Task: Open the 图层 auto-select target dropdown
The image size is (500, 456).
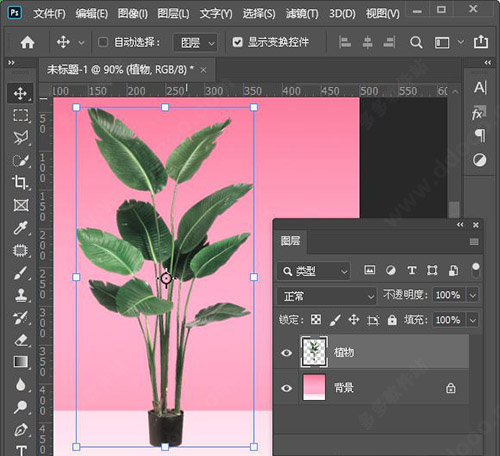Action: [x=195, y=42]
